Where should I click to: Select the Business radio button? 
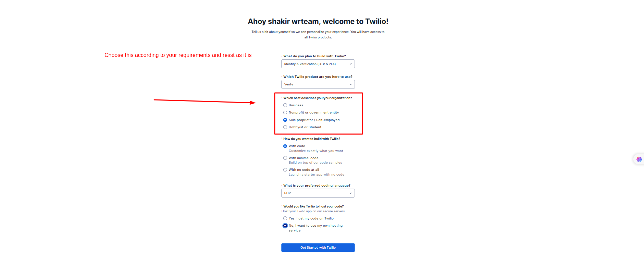click(285, 105)
